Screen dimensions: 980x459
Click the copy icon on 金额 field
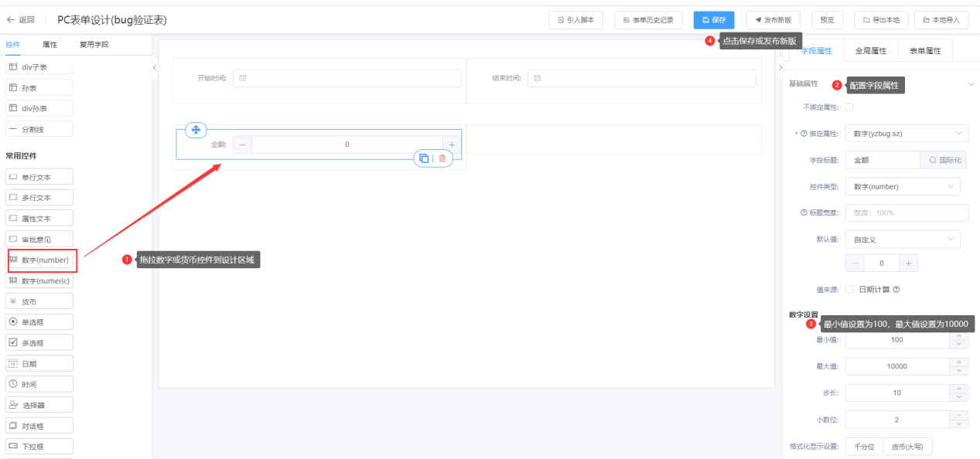pos(424,158)
